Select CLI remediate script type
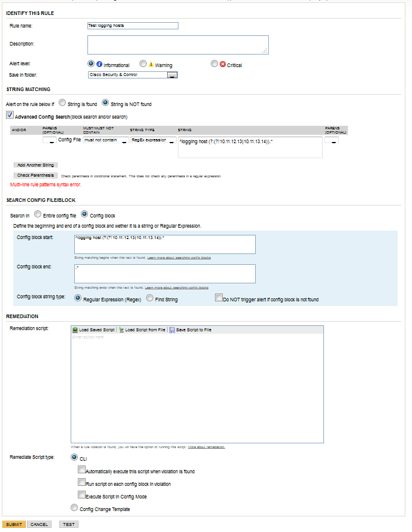The height and width of the screenshot is (532, 412). click(x=74, y=457)
